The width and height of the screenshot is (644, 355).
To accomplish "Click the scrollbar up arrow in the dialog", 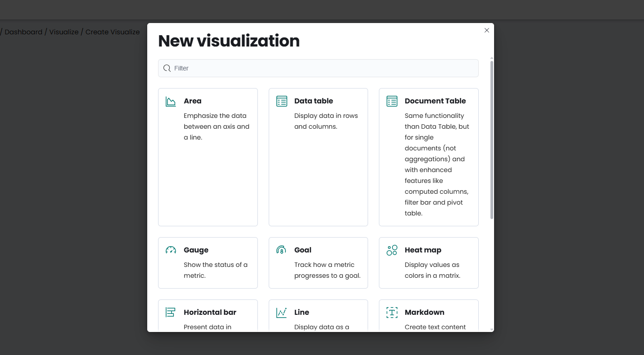I will point(492,58).
